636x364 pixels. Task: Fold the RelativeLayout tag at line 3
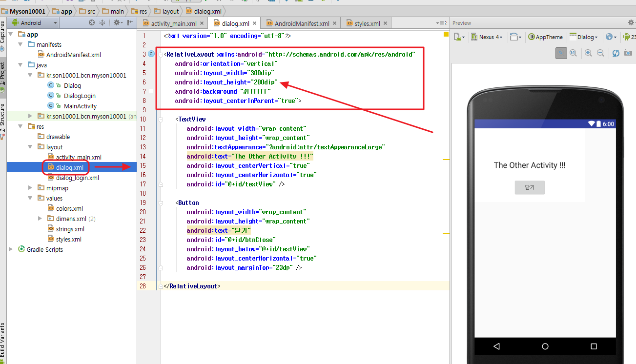160,54
